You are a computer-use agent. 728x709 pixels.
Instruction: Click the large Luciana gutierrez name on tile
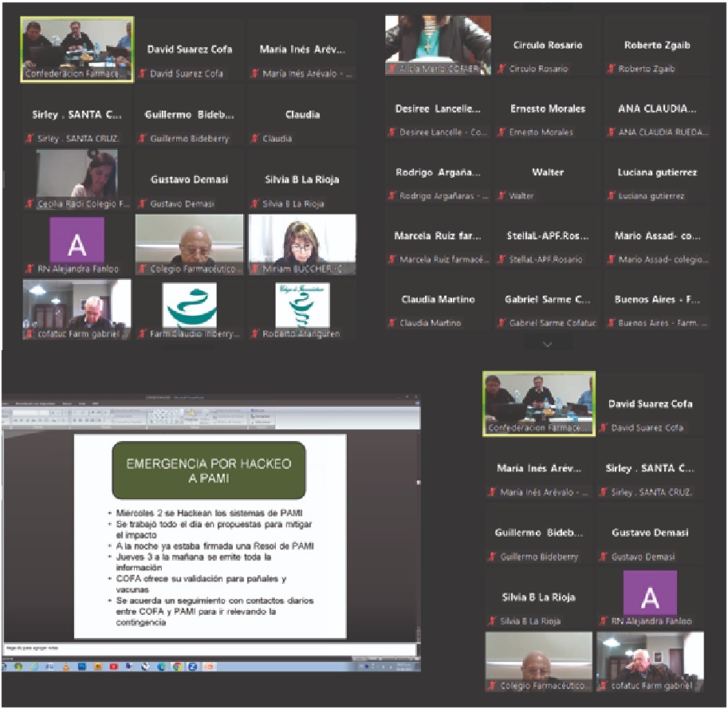click(x=657, y=172)
